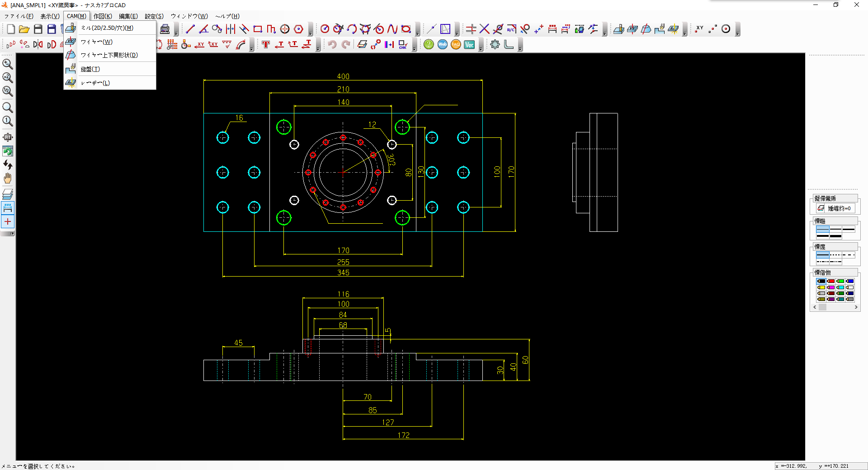Expand the help toolbar overflow arrow
This screenshot has height=470, width=868.
click(481, 45)
